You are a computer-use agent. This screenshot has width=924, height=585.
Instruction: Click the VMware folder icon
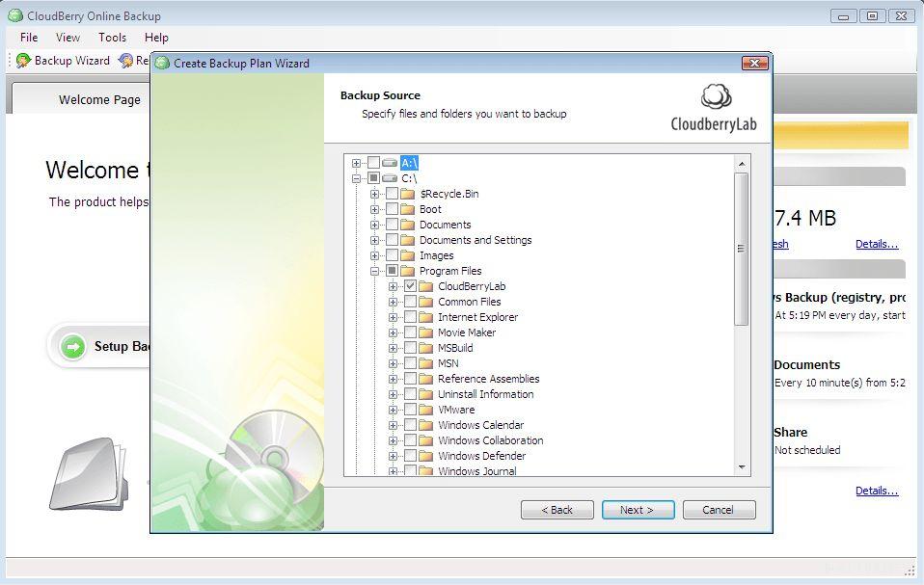pyautogui.click(x=426, y=410)
